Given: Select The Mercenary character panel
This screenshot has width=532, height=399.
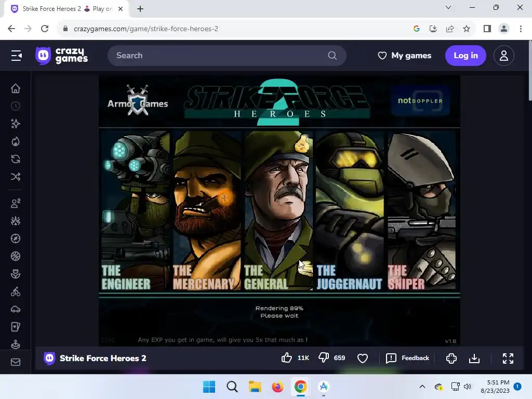Looking at the screenshot, I should 207,210.
